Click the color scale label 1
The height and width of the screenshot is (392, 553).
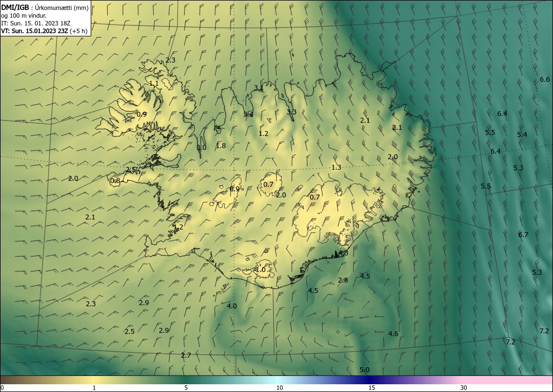94,388
